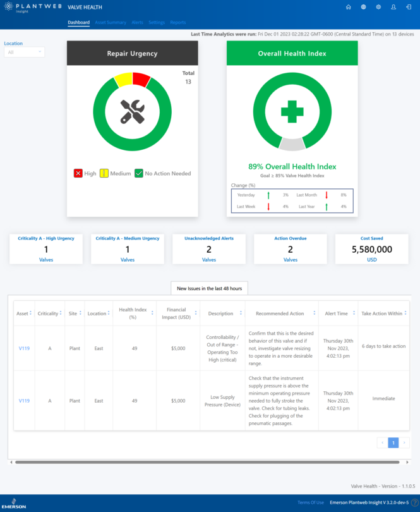This screenshot has height=512, width=420.
Task: Open the Unacknowledged Alerts card
Action: pos(209,249)
